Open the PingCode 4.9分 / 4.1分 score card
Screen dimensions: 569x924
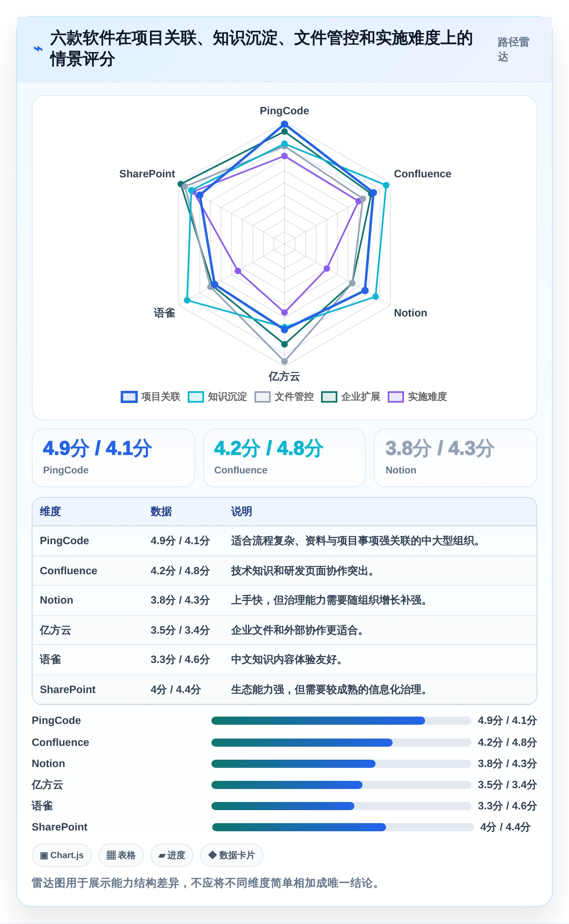pyautogui.click(x=113, y=458)
